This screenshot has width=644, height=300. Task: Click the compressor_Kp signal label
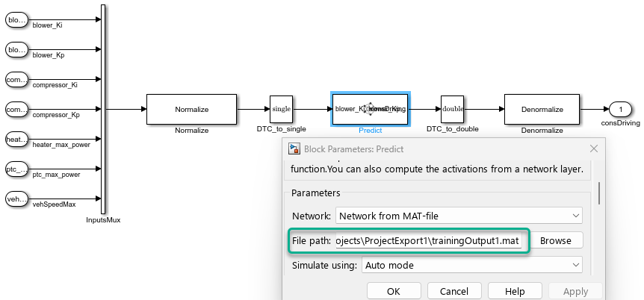tap(56, 115)
